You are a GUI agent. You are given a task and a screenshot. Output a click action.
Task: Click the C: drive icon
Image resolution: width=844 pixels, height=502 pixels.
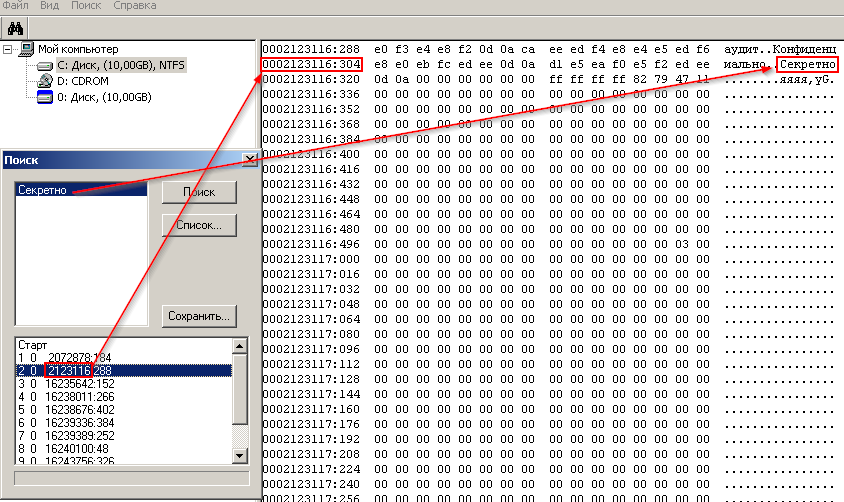pyautogui.click(x=44, y=66)
